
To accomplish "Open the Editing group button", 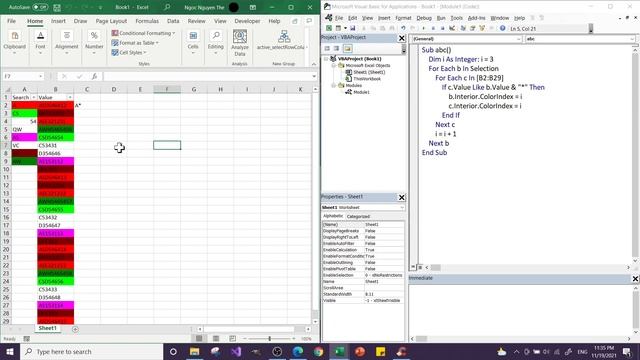I will tap(216, 42).
